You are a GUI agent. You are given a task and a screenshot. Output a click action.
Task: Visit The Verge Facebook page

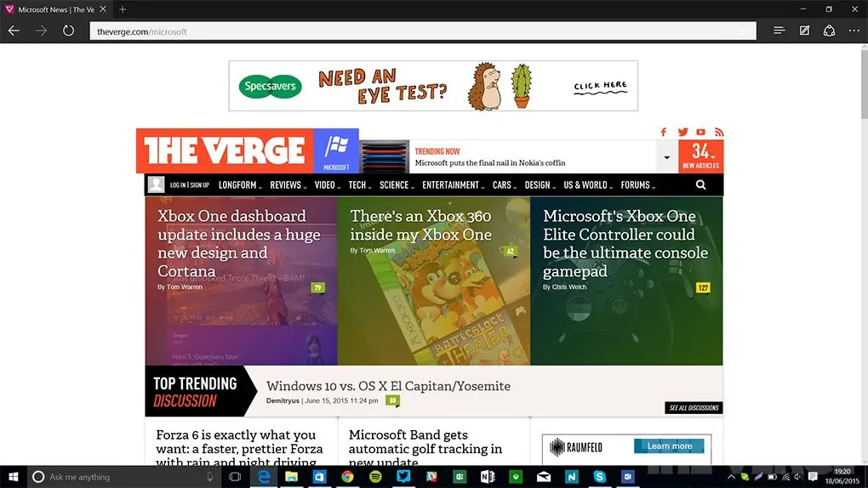coord(664,132)
